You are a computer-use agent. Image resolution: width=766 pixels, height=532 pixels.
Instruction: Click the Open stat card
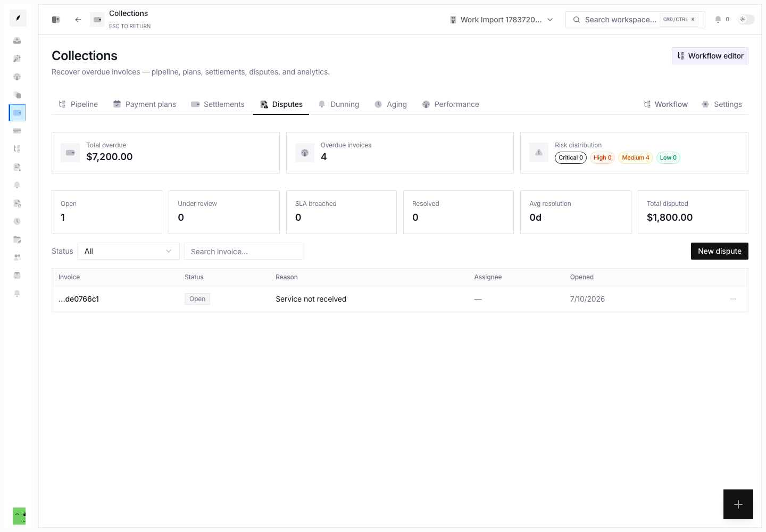107,212
